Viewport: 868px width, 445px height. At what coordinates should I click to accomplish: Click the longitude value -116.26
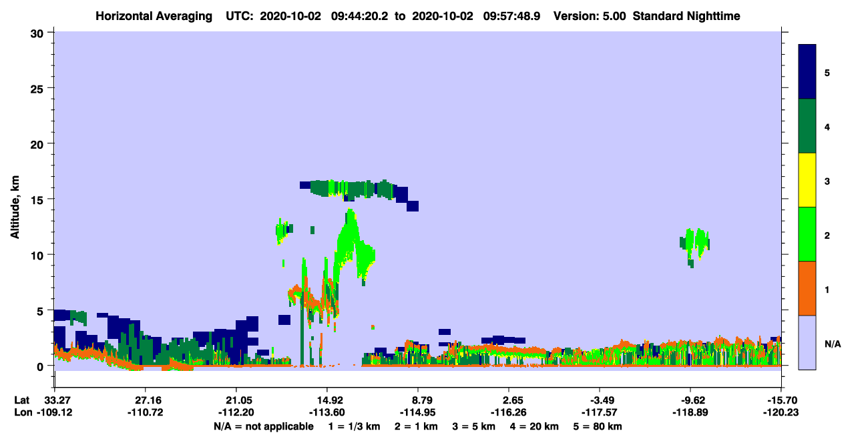pyautogui.click(x=508, y=412)
